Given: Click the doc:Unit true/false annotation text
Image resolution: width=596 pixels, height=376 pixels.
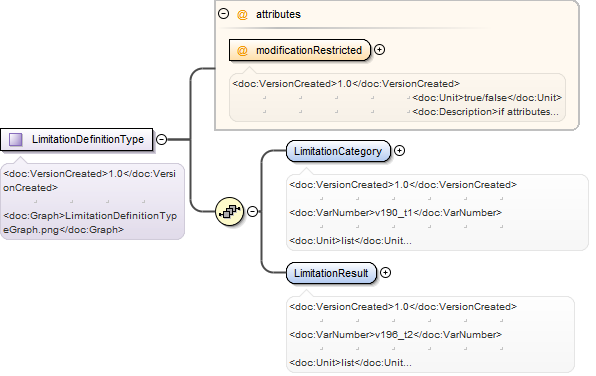Looking at the screenshot, I should (x=487, y=98).
